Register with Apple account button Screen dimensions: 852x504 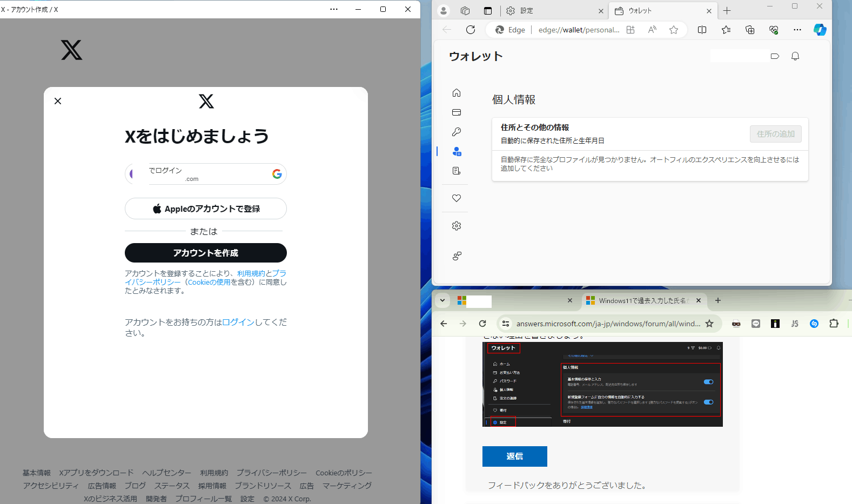pos(206,209)
